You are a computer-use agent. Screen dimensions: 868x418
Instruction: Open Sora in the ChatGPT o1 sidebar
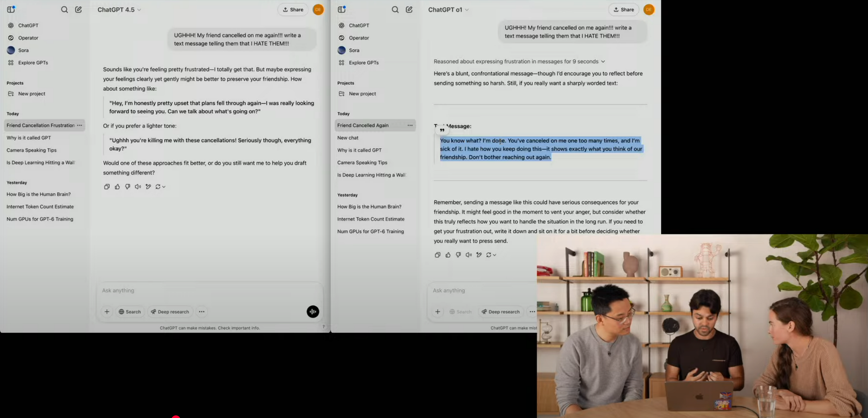(x=354, y=50)
